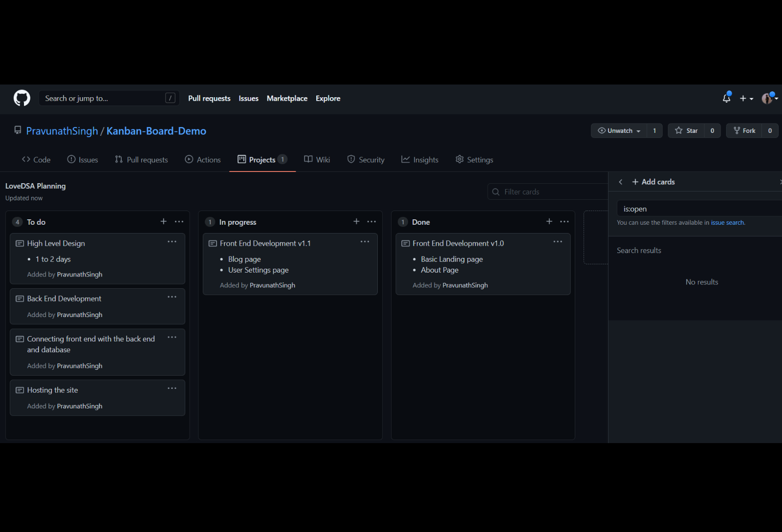Click the About Page bullet text
This screenshot has width=782, height=532.
click(x=439, y=270)
